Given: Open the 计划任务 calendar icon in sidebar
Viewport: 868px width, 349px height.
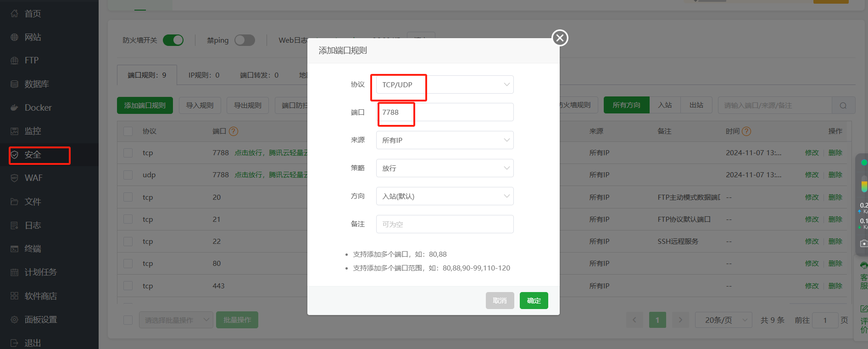Looking at the screenshot, I should pyautogui.click(x=15, y=272).
